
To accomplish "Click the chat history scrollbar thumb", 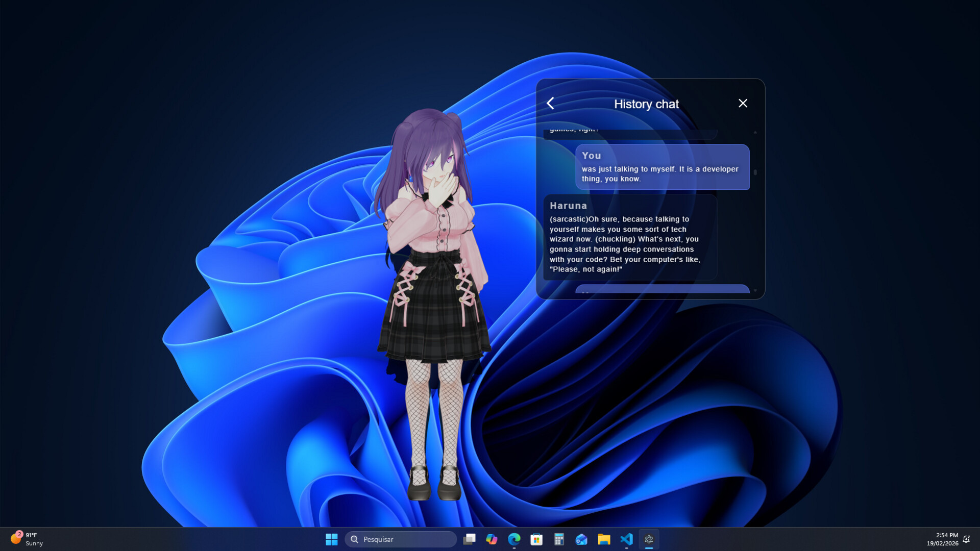I will (x=755, y=172).
